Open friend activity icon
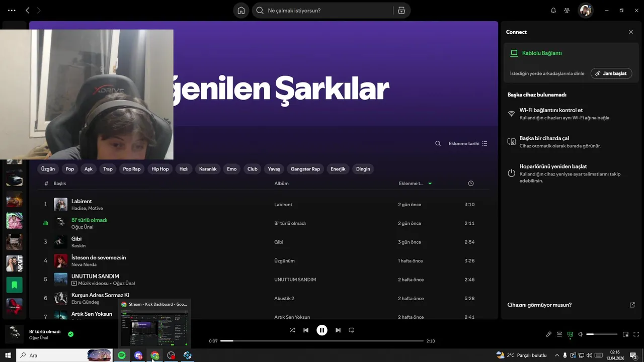The height and width of the screenshot is (362, 644). 567,11
